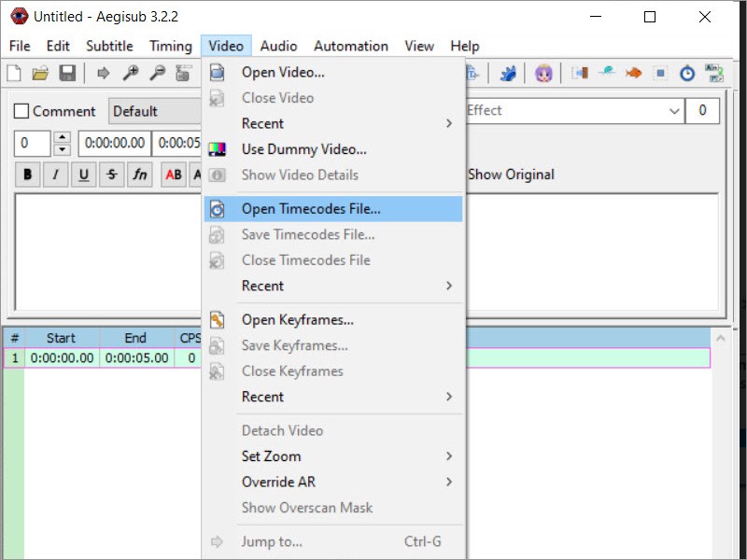Toggle the Bold formatting button
Image resolution: width=747 pixels, height=560 pixels.
[x=27, y=175]
